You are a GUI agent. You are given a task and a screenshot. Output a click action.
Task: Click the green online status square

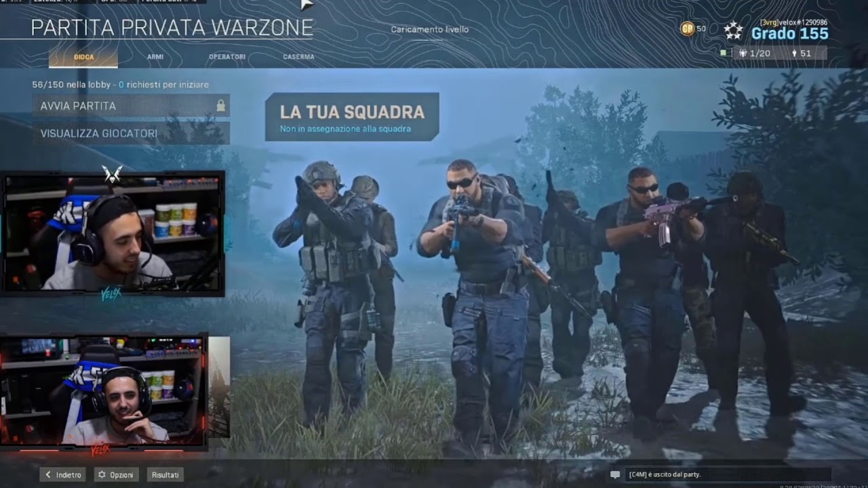tap(724, 52)
